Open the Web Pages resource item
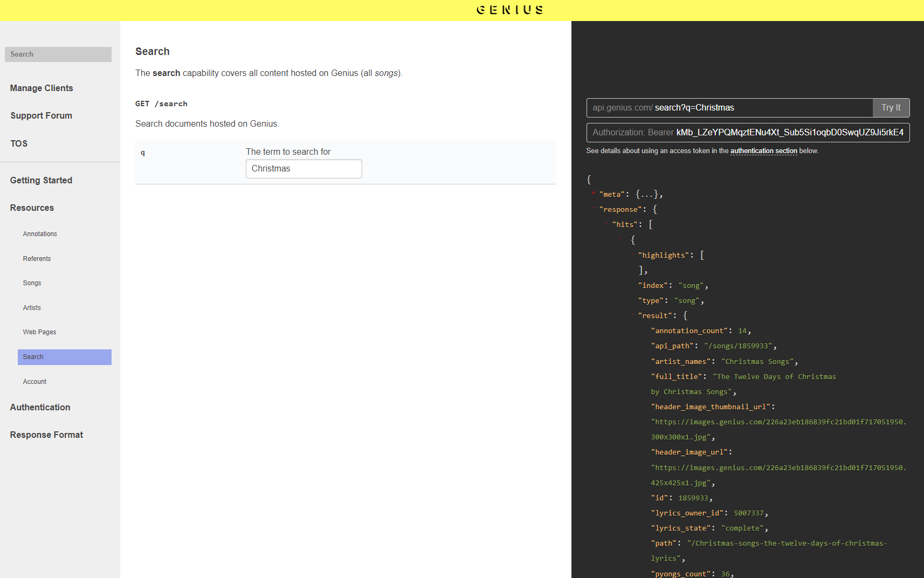 [39, 332]
